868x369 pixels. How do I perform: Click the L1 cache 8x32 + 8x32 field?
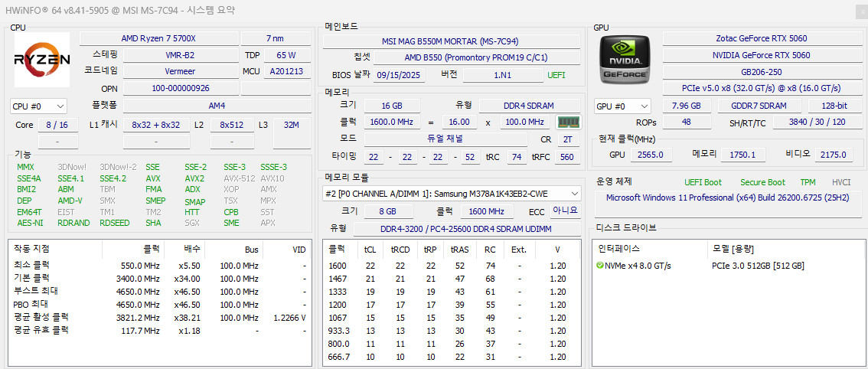pos(156,126)
